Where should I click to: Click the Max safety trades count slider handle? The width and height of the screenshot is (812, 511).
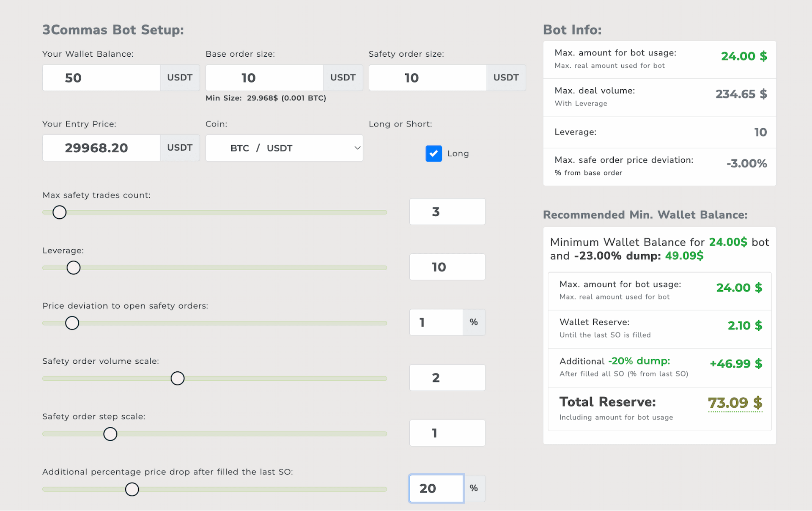(x=60, y=212)
